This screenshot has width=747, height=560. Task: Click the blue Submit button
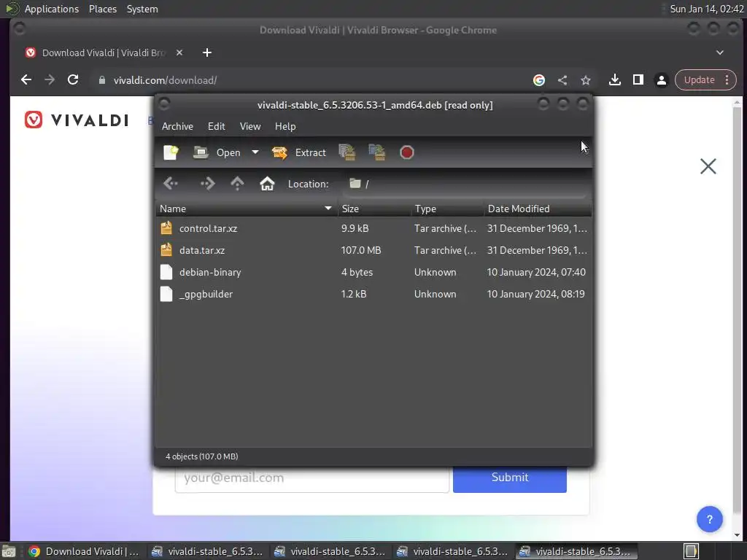pos(510,478)
